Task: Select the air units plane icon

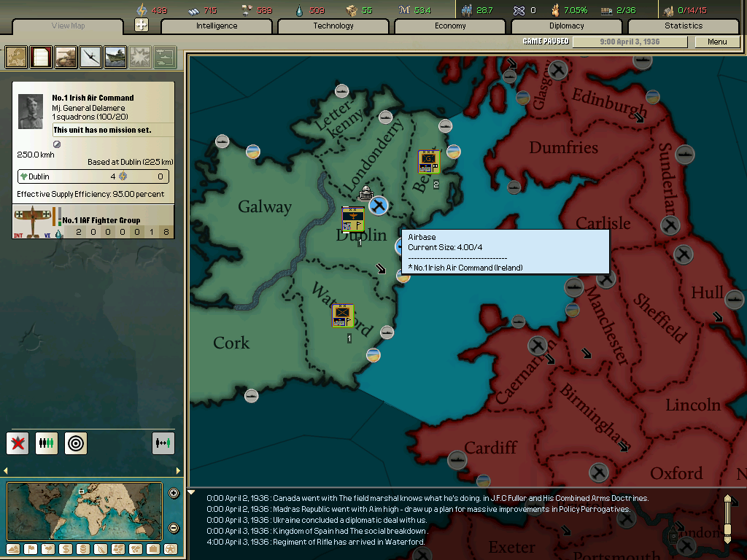Action: (90, 56)
